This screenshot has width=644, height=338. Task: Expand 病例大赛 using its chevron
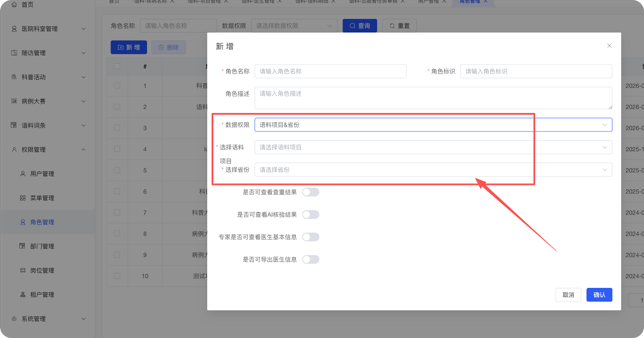pos(84,101)
